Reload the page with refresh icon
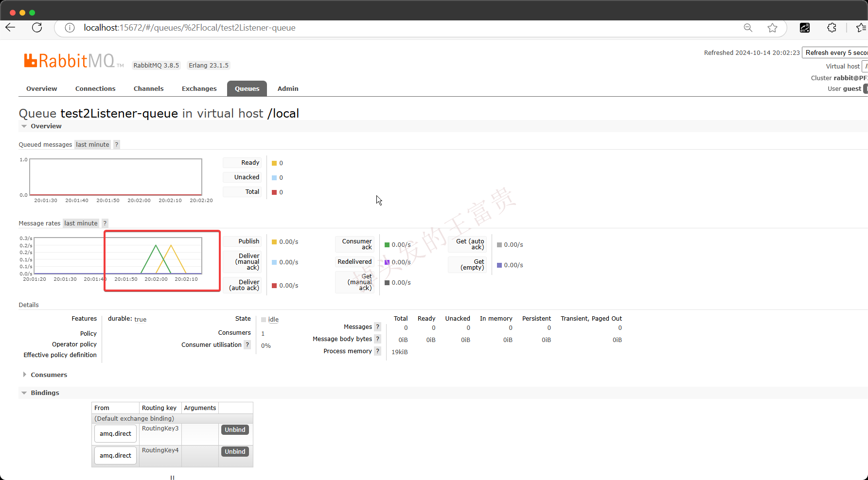Viewport: 868px width, 480px height. coord(37,28)
